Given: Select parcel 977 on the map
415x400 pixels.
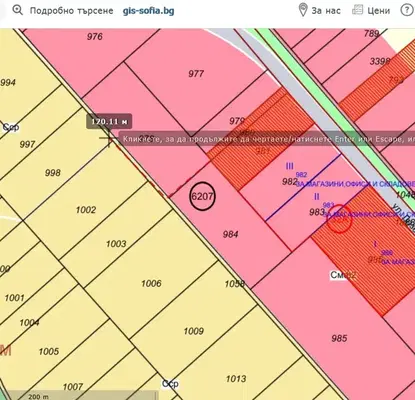Looking at the screenshot, I should [x=196, y=73].
